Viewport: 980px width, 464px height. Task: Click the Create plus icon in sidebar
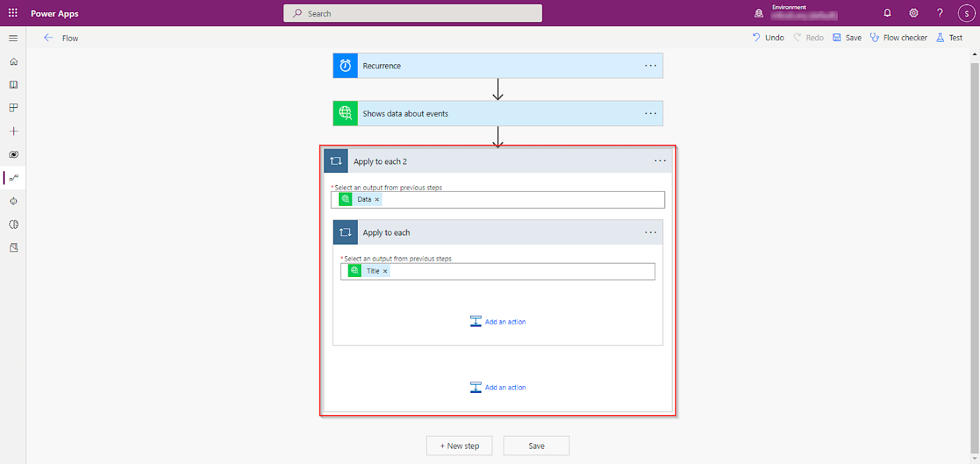click(x=13, y=131)
